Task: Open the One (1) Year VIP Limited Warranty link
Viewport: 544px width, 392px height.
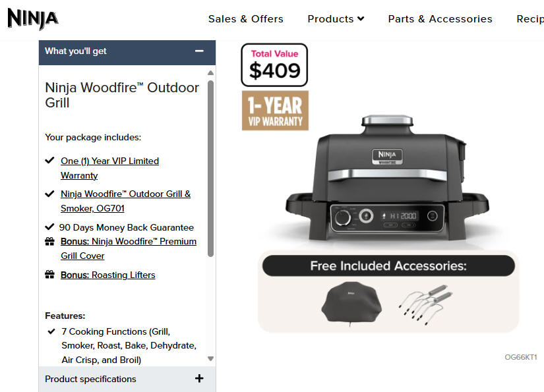Action: coord(109,168)
